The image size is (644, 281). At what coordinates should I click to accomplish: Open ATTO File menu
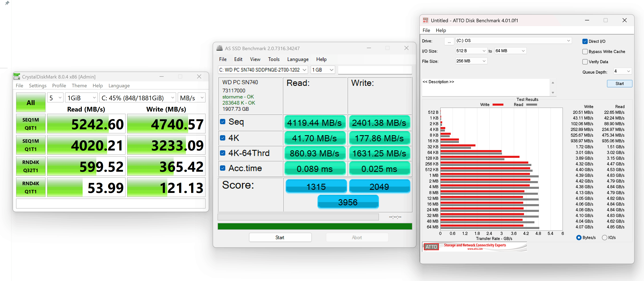click(426, 30)
